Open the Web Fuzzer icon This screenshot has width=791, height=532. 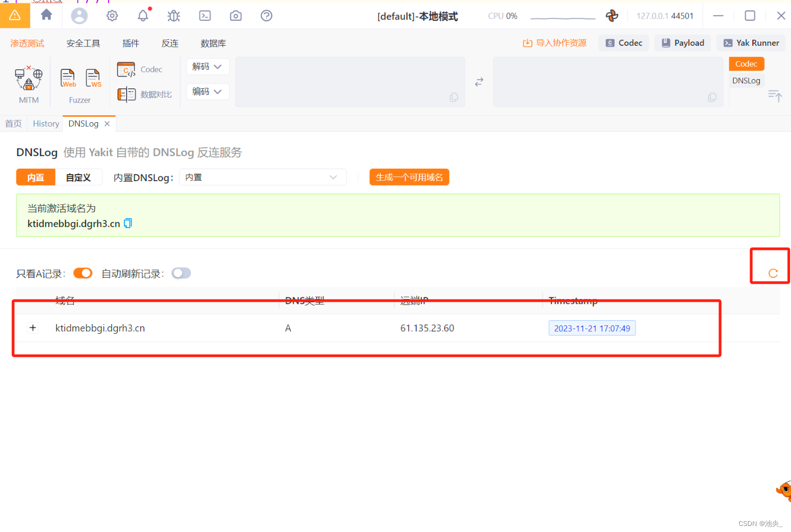[68, 78]
